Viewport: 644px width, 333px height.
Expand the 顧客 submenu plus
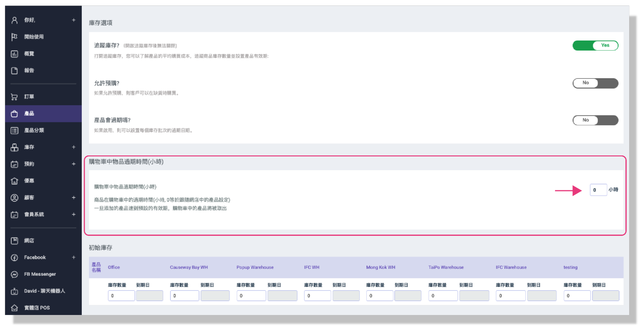coord(73,198)
